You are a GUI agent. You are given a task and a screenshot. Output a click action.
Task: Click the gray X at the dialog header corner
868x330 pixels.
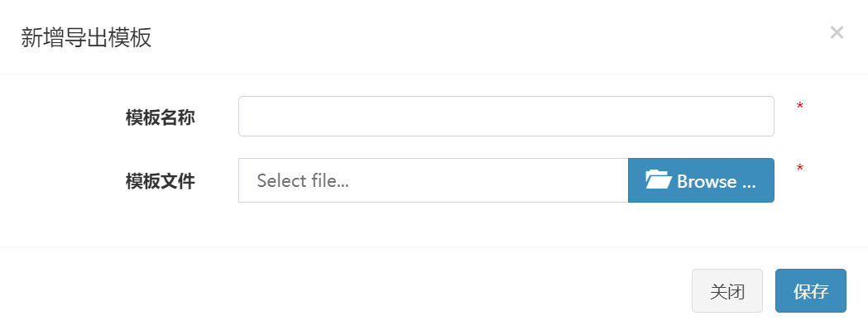837,32
